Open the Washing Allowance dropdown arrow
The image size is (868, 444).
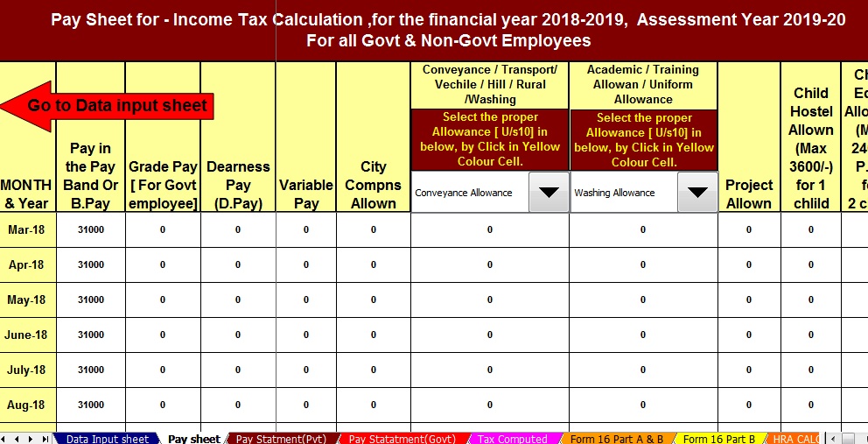[x=697, y=192]
